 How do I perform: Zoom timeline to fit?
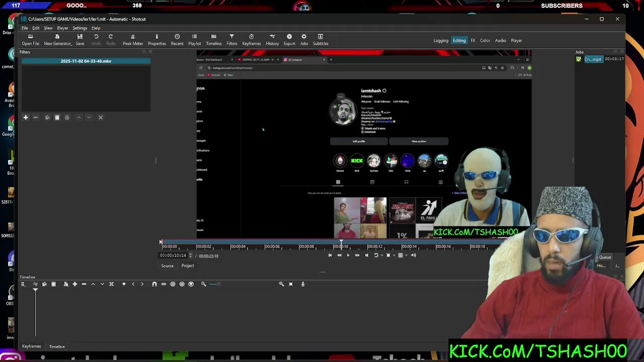(290, 284)
